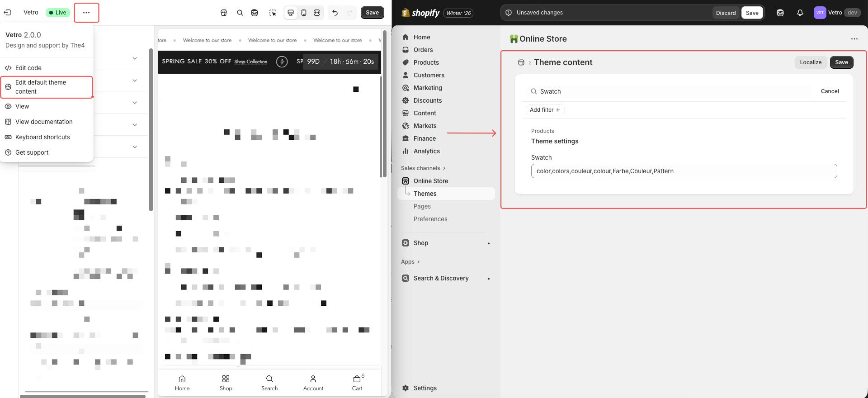The image size is (868, 398).
Task: Switch preview to desktop view
Action: [x=291, y=13]
